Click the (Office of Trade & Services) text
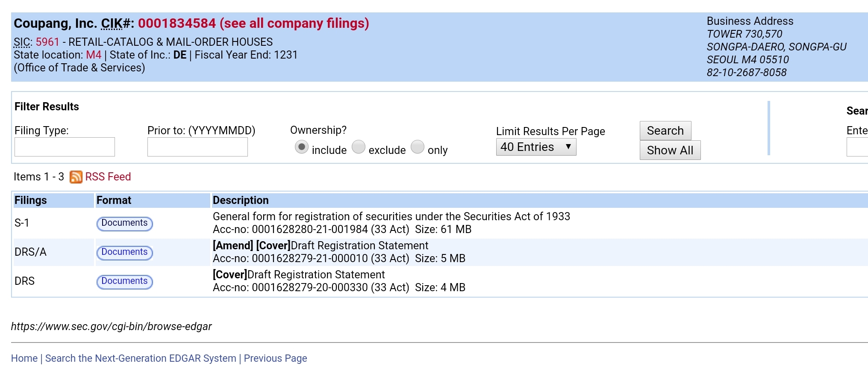Viewport: 868px width, 375px height. [x=79, y=68]
